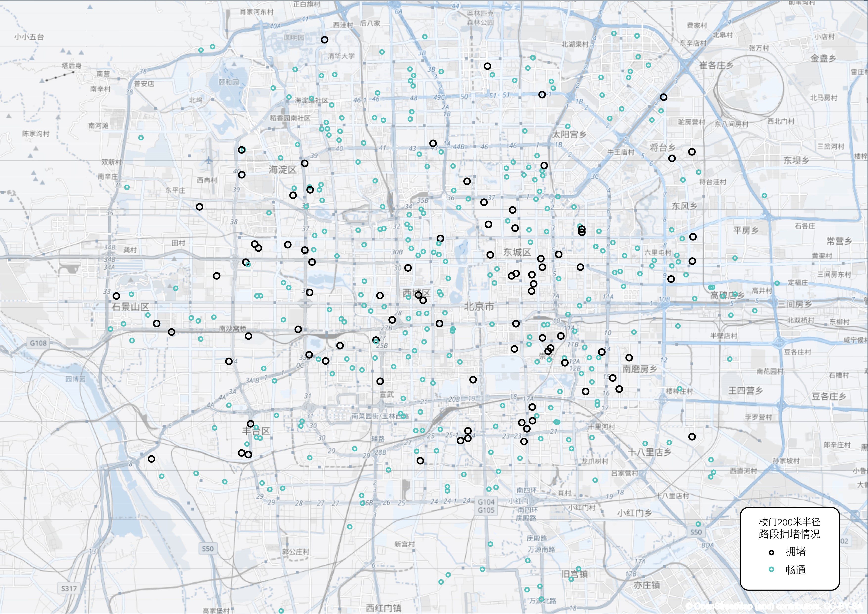Click the 拥堵 legend label text
The height and width of the screenshot is (614, 868).
[x=796, y=552]
